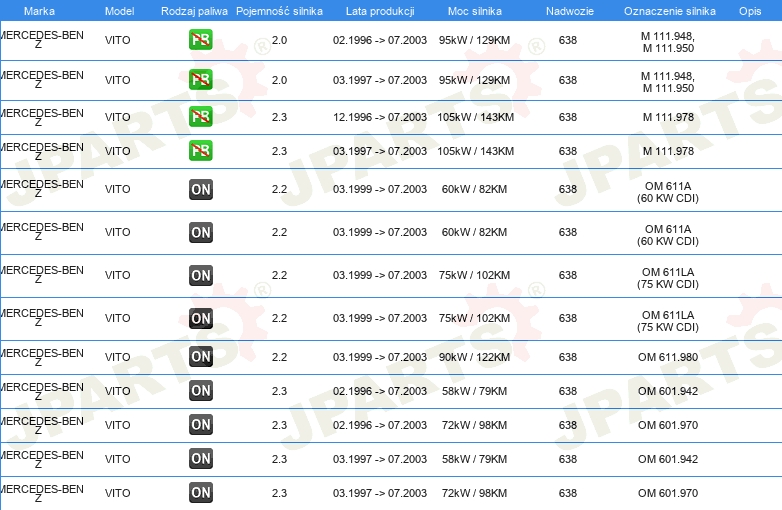The width and height of the screenshot is (782, 510).
Task: Select the 'OM 611.980' engine code cell
Action: point(668,357)
